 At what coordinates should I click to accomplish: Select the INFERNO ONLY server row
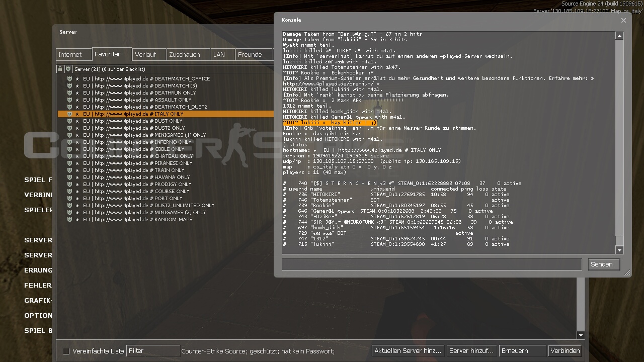click(166, 142)
